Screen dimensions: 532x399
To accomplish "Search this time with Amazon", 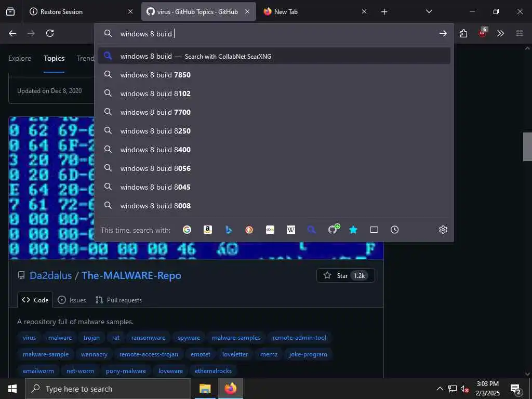I will pyautogui.click(x=208, y=230).
